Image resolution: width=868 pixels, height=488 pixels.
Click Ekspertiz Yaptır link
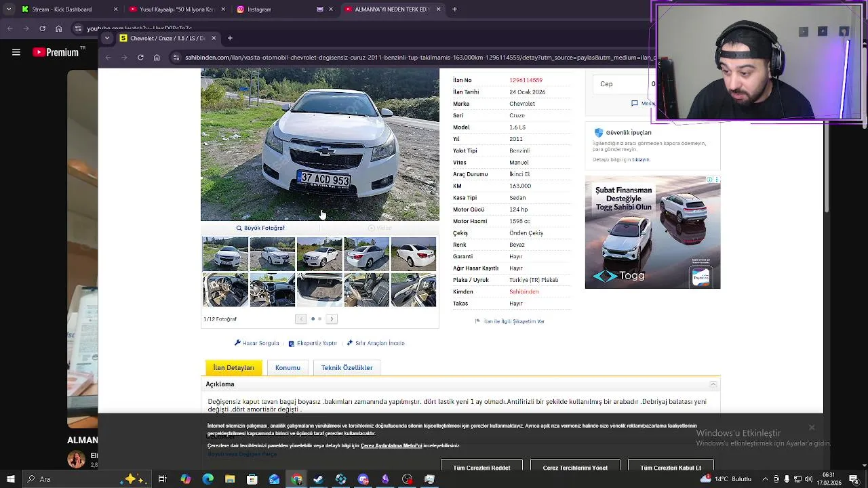tap(313, 343)
